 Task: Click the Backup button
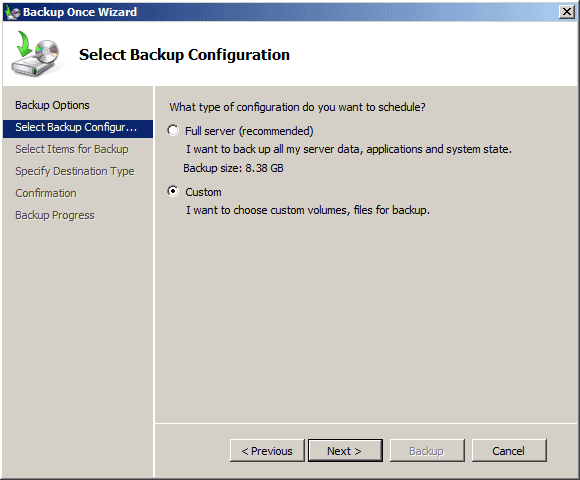(x=427, y=451)
